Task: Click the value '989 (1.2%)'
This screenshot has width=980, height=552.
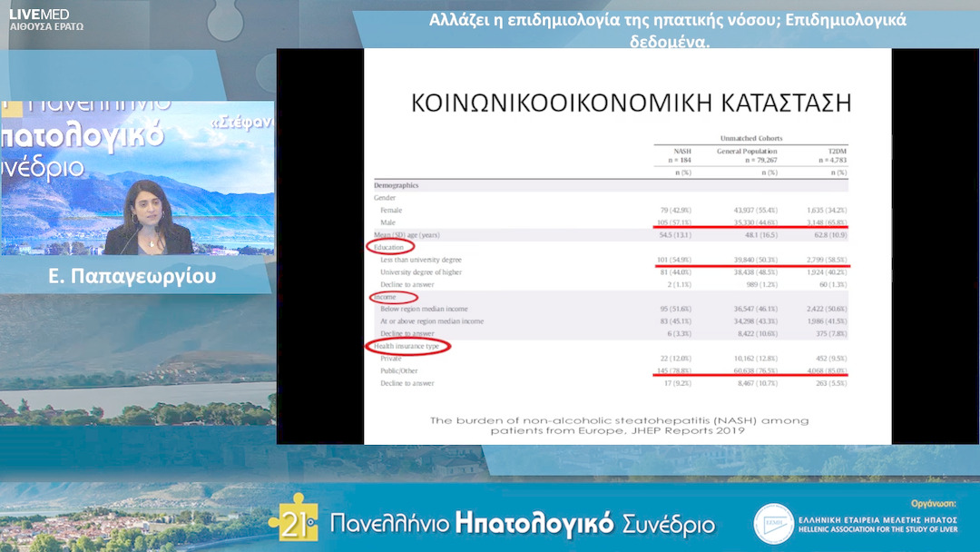Action: 762,284
